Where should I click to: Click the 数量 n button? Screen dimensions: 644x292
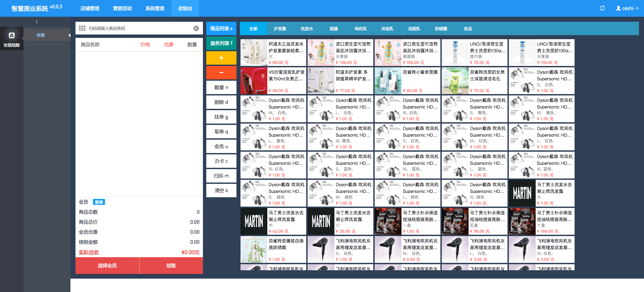221,87
